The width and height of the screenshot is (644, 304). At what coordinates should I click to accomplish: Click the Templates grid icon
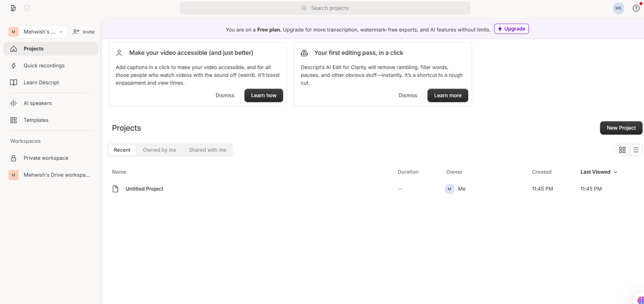click(x=14, y=120)
